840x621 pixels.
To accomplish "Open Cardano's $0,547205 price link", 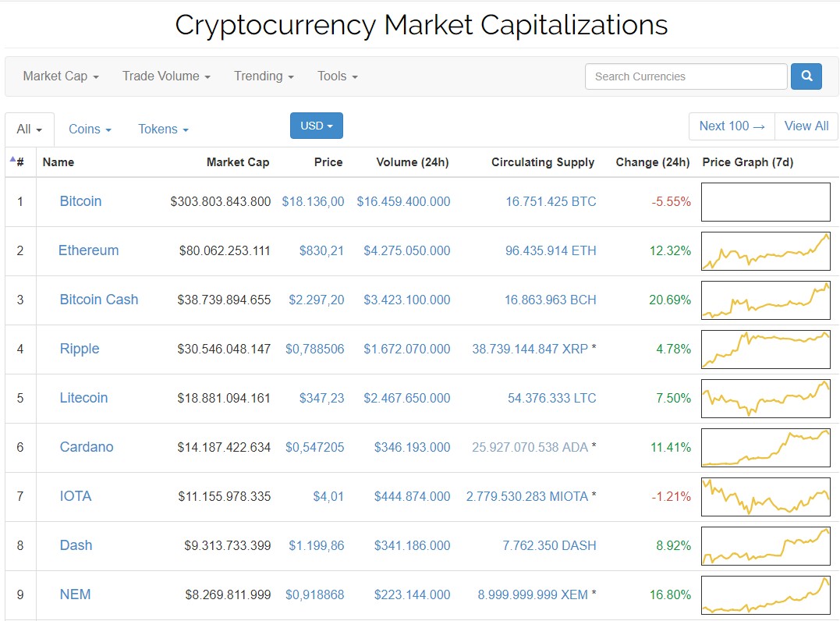I will pos(314,447).
